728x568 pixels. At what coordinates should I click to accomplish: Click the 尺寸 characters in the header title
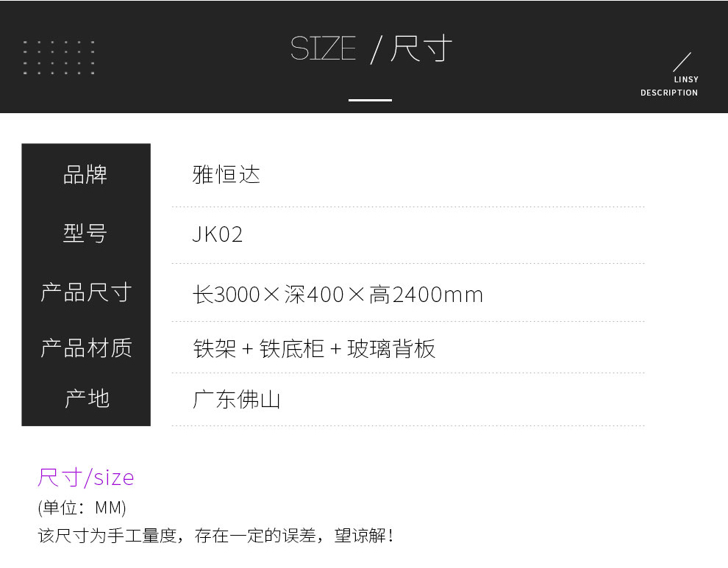pos(421,49)
